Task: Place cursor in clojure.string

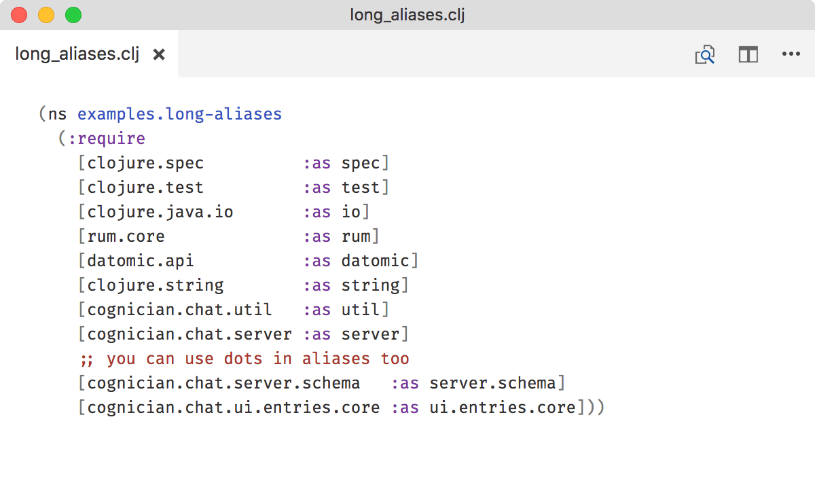Action: (156, 285)
